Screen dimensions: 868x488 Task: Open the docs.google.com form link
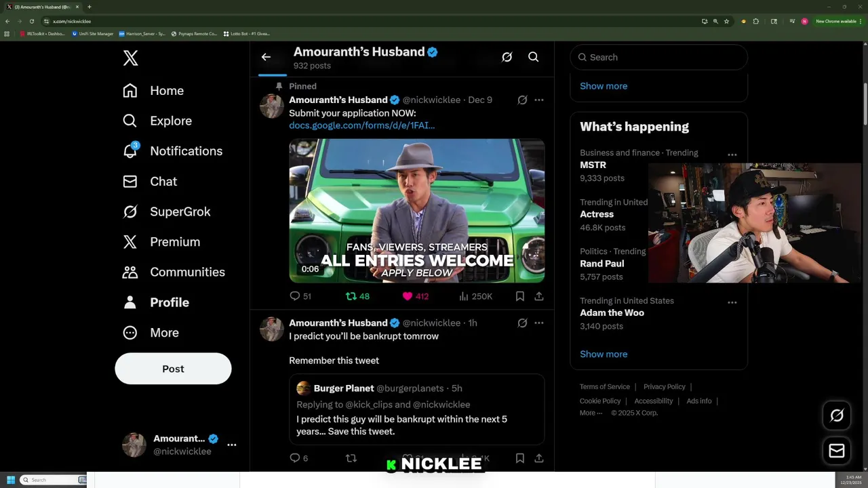pyautogui.click(x=361, y=125)
